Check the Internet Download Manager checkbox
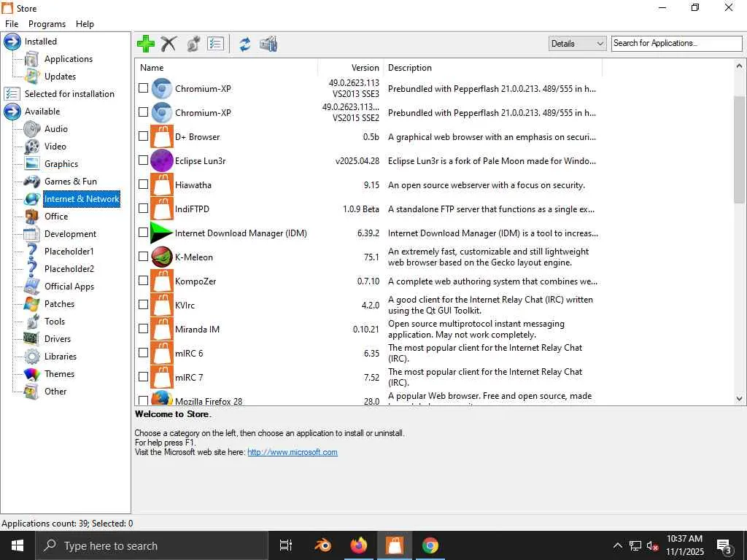The image size is (747, 560). [144, 233]
